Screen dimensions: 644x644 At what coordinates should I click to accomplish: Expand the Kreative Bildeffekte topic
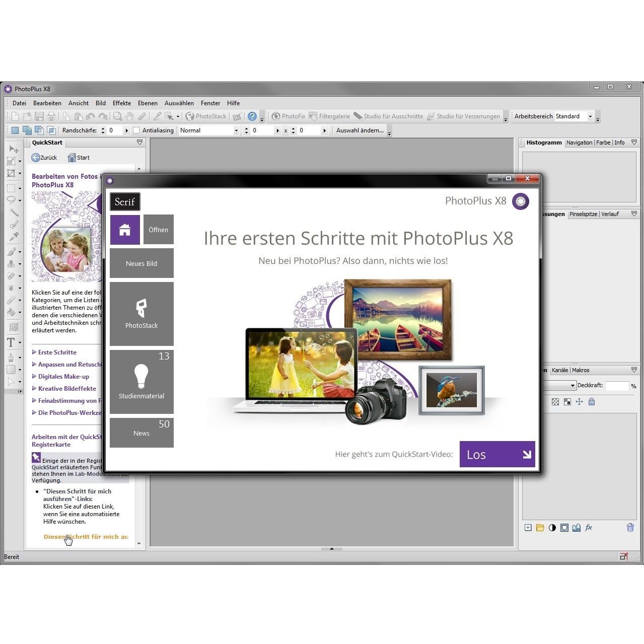pos(64,389)
